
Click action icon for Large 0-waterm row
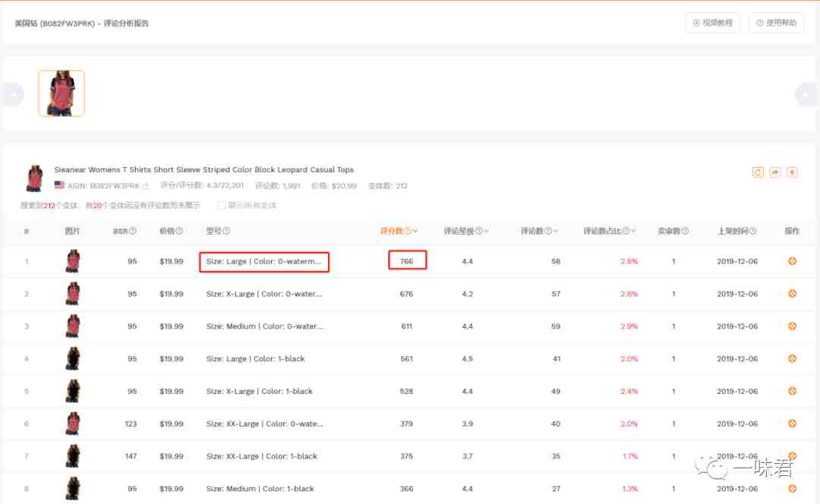[x=792, y=261]
